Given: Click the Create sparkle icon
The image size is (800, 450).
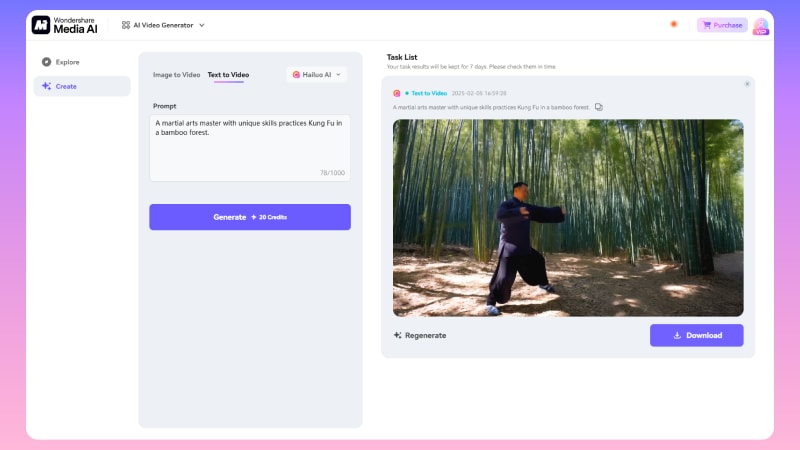Looking at the screenshot, I should [46, 86].
